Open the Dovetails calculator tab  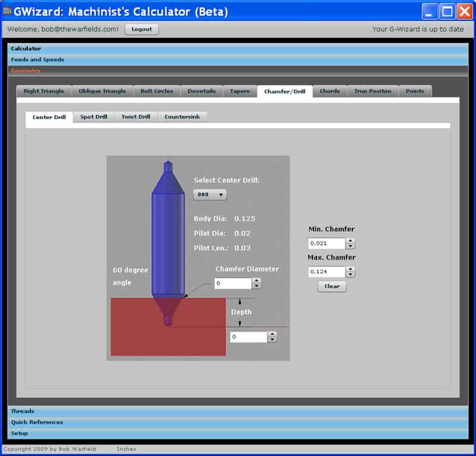pyautogui.click(x=202, y=90)
